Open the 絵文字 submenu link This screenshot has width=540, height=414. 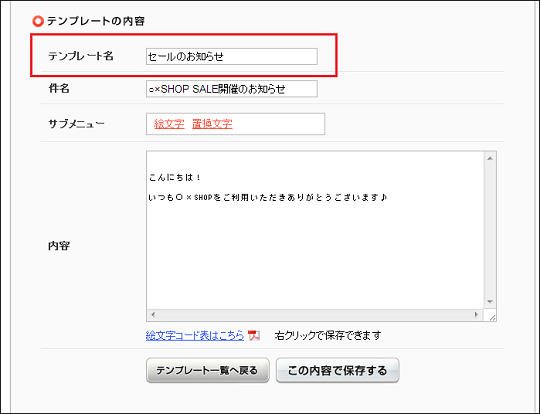click(x=169, y=124)
